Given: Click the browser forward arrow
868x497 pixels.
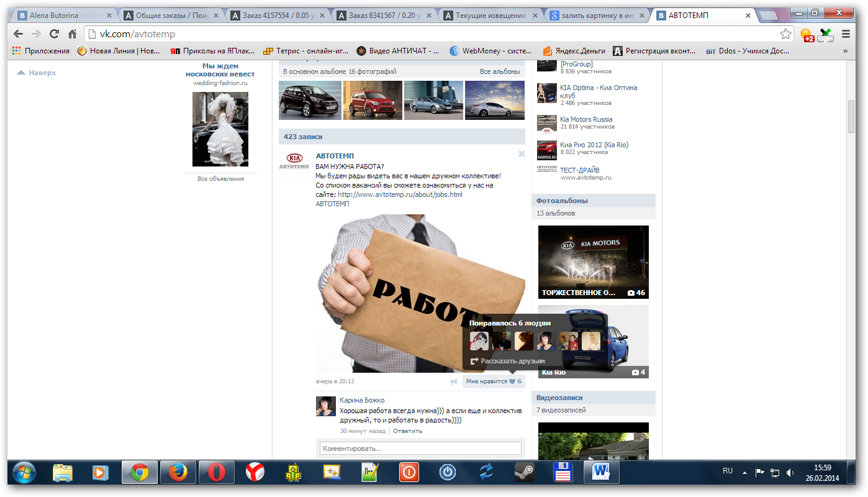Looking at the screenshot, I should click(x=37, y=34).
